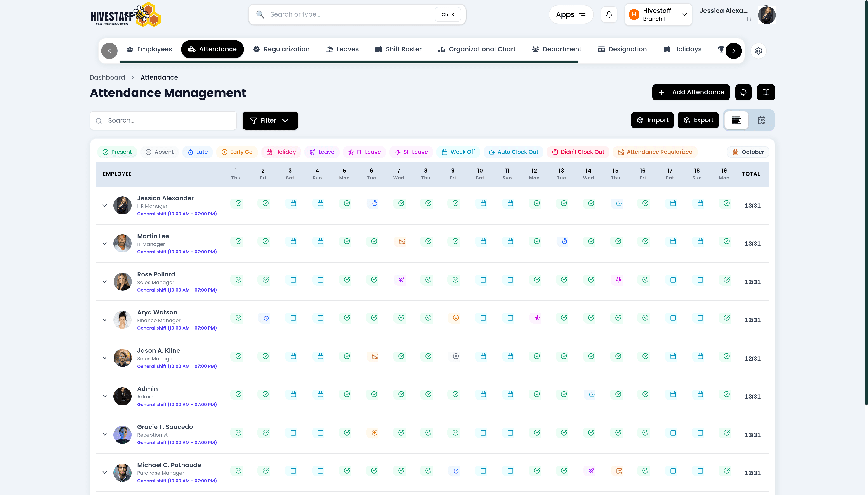Click Rose Pollard's SH Leave icon on 15 Thu
This screenshot has height=495, width=868.
(x=618, y=280)
